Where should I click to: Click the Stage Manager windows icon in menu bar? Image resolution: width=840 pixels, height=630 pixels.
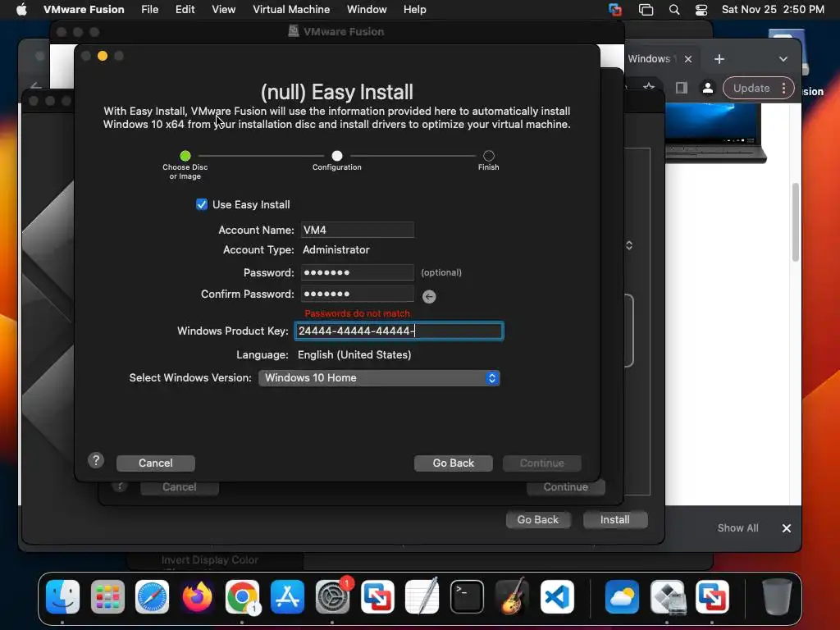pyautogui.click(x=646, y=10)
